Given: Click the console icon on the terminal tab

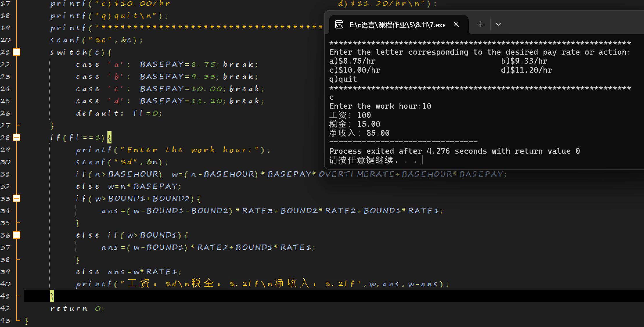Looking at the screenshot, I should pyautogui.click(x=339, y=25).
